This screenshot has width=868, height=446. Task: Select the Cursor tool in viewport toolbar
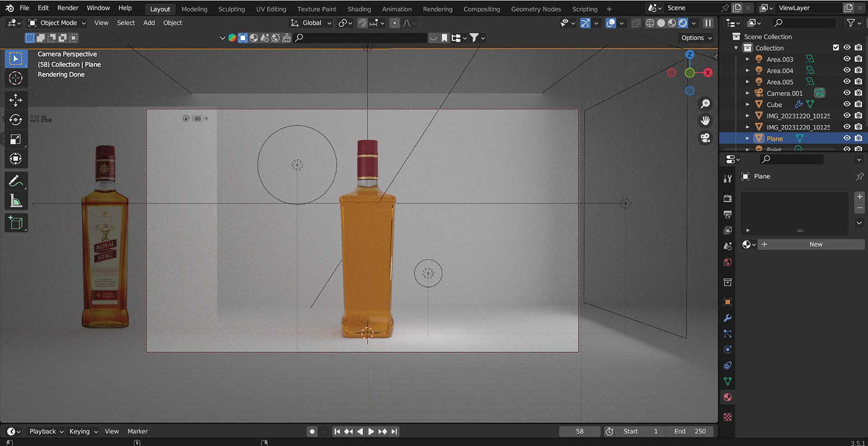pos(16,78)
